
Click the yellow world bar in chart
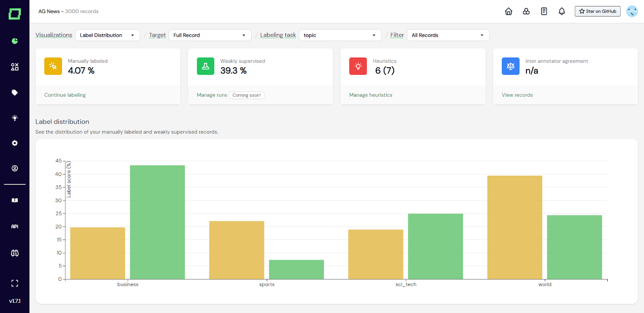[x=515, y=227]
